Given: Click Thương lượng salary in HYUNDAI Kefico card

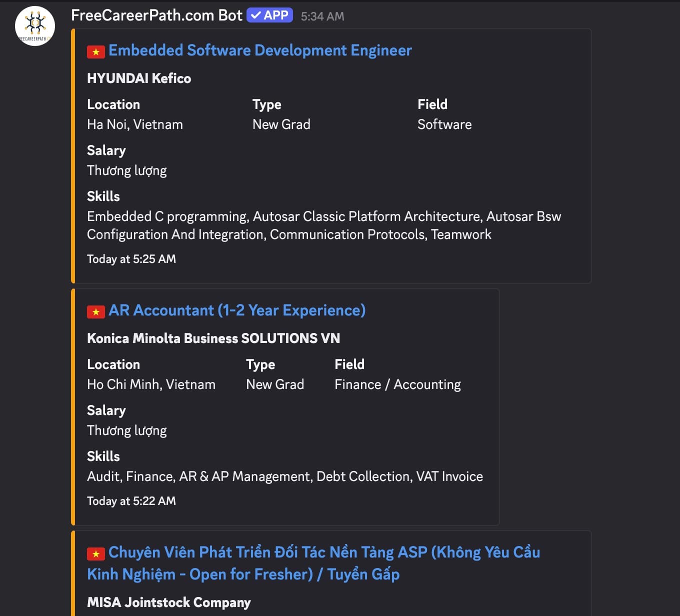Looking at the screenshot, I should tap(127, 170).
